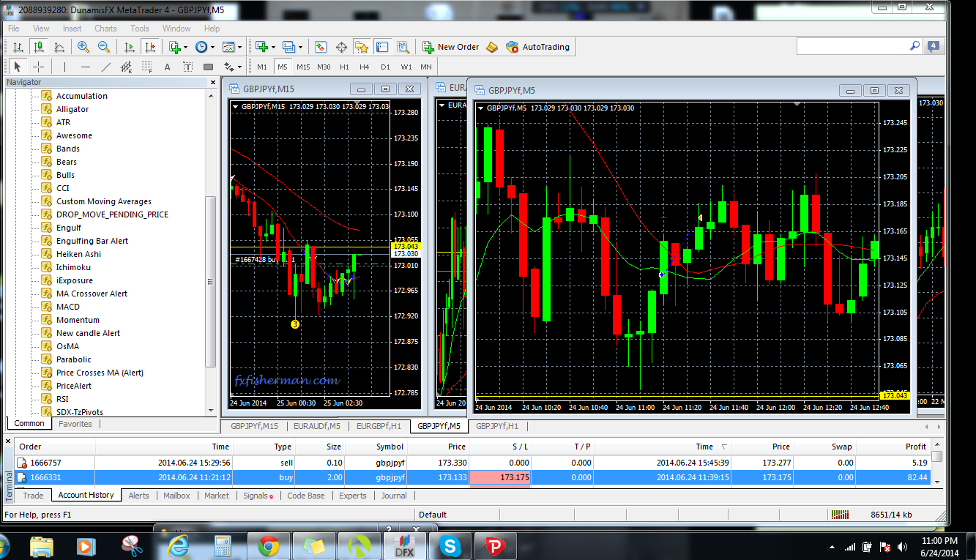Screen dimensions: 976x560
Task: Select the Trendline drawing tool
Action: coord(105,67)
